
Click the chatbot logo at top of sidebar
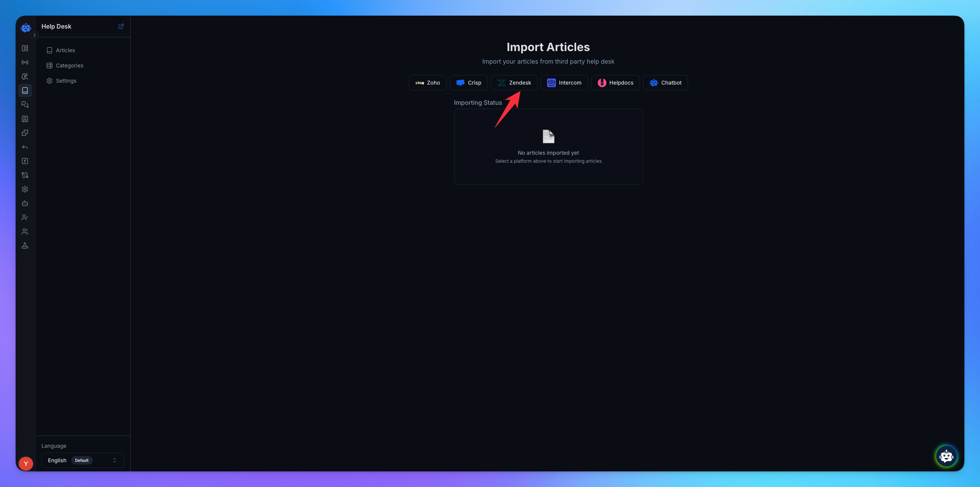coord(26,27)
